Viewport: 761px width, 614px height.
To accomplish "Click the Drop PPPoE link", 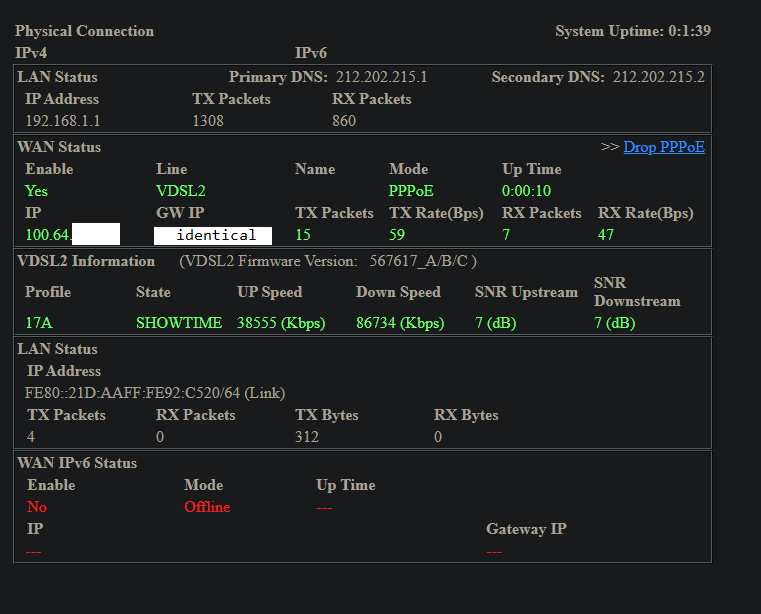I will pyautogui.click(x=663, y=147).
